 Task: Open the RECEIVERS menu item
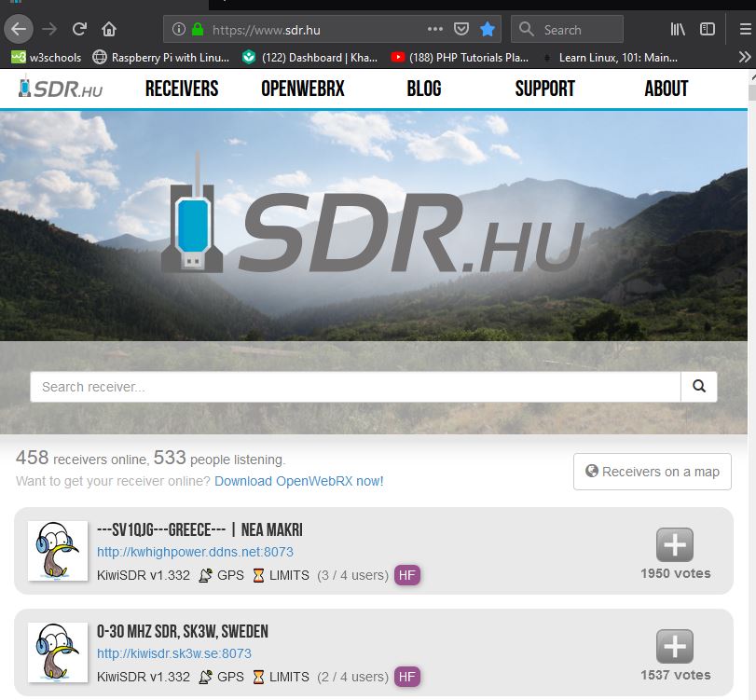click(182, 89)
